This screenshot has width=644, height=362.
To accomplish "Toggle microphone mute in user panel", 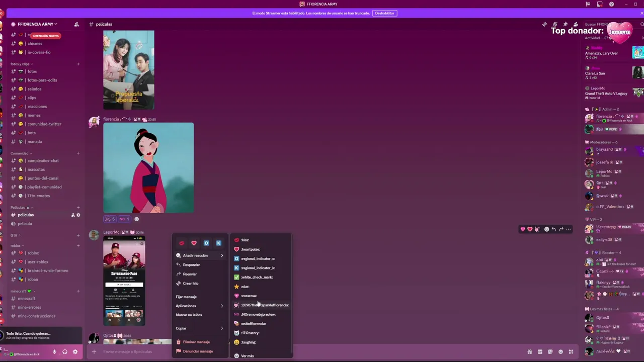I will coord(54,352).
